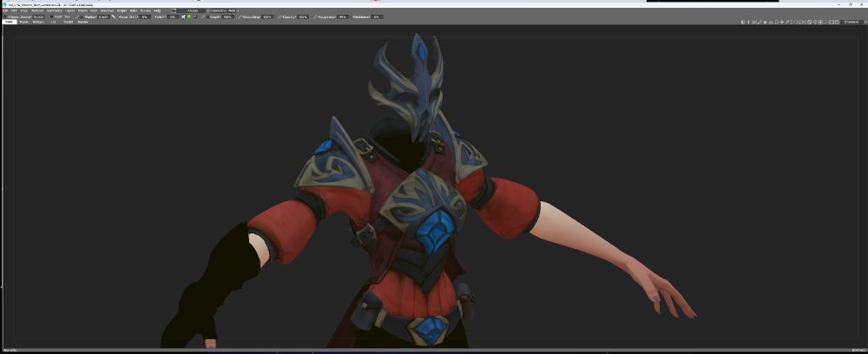Toggle the Steady Stroke checkbox
868x354 pixels.
coord(5,17)
